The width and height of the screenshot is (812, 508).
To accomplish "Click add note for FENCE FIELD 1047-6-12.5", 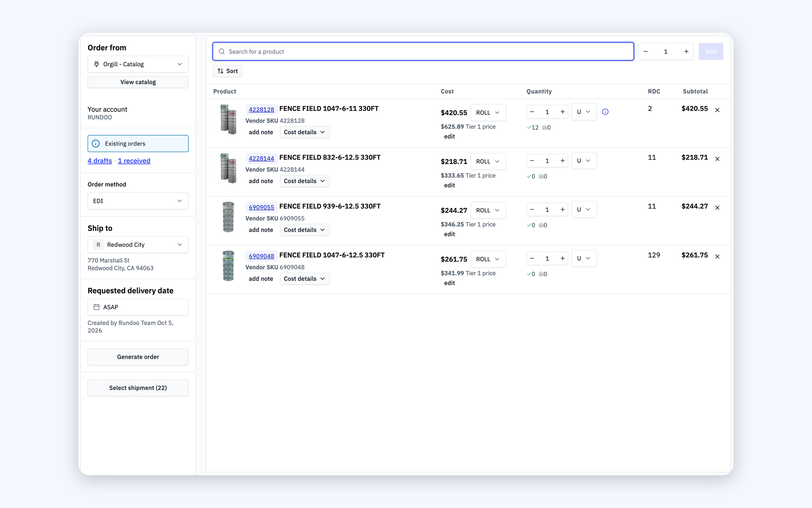I will tap(261, 279).
